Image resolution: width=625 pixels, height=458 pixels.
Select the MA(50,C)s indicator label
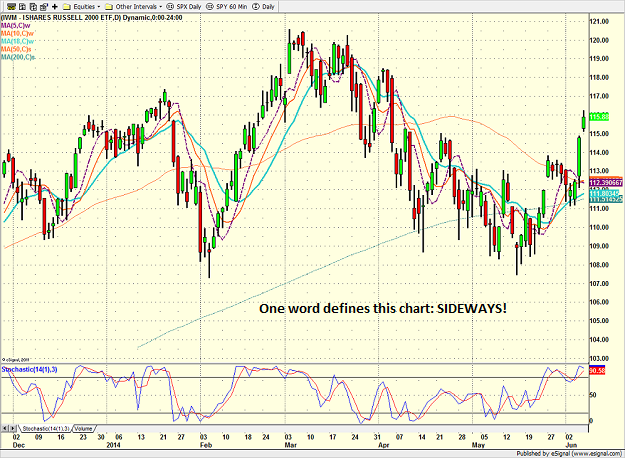(16, 49)
